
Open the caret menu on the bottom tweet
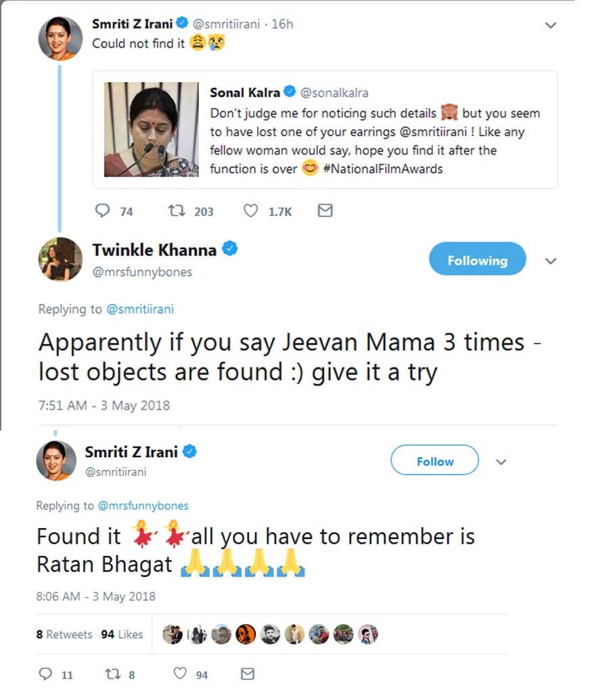(x=501, y=461)
